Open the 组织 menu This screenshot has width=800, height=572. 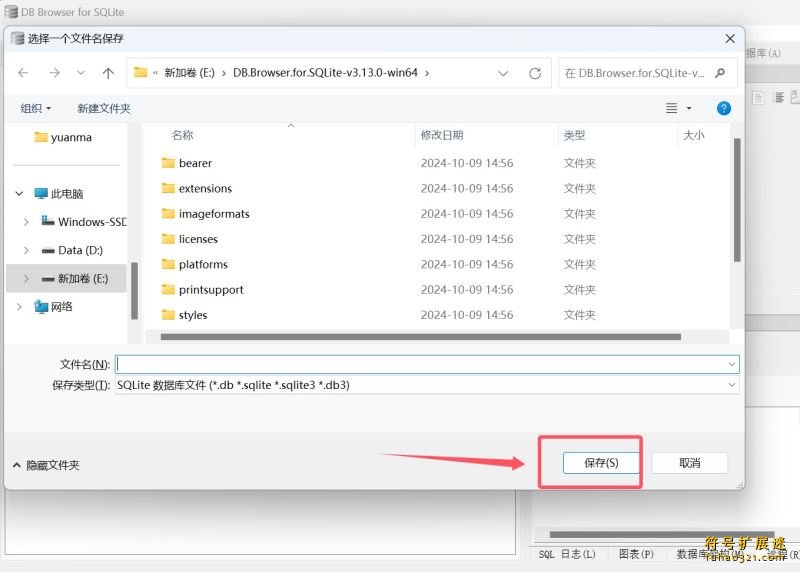35,108
